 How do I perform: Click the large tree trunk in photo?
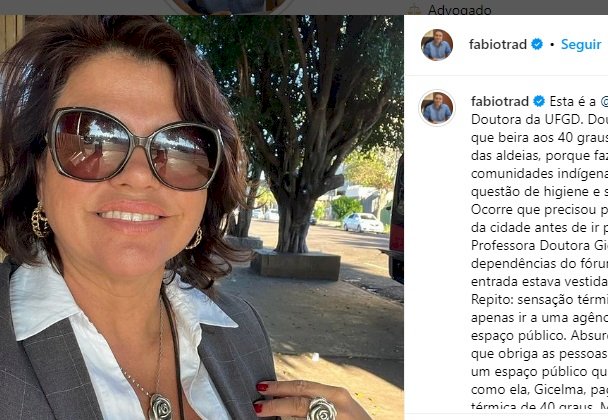point(294,221)
